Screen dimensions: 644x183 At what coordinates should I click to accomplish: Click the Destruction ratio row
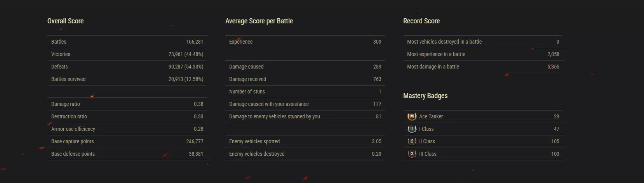point(127,116)
